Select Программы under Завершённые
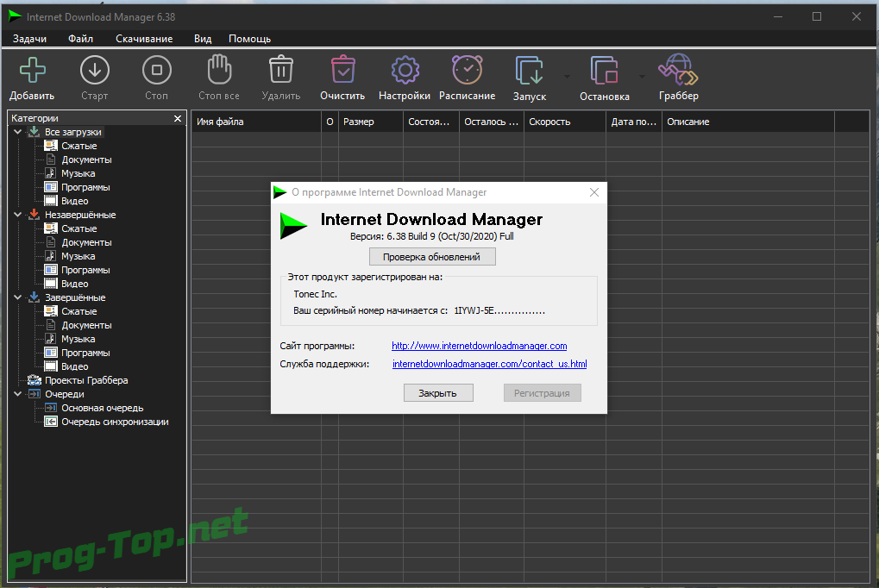 pos(85,353)
